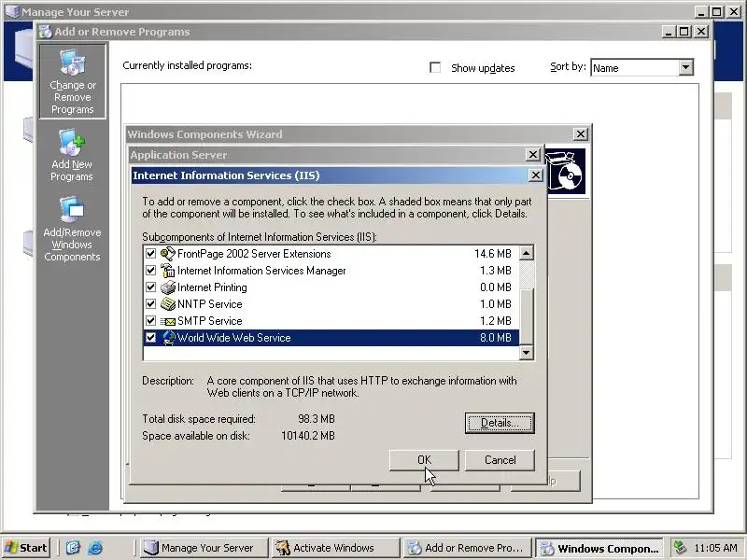Click the Add or Remove Programs title icon
Screen dimensions: 747x560
pyautogui.click(x=45, y=32)
